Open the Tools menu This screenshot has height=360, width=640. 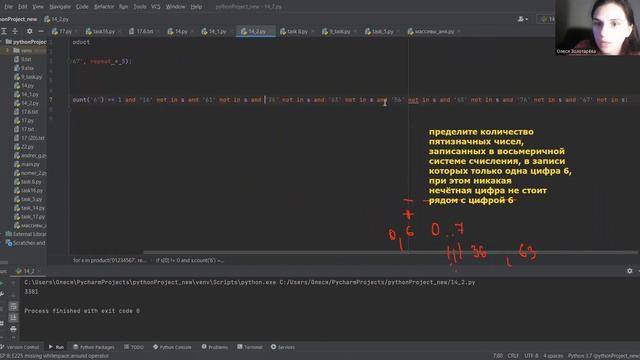(140, 7)
